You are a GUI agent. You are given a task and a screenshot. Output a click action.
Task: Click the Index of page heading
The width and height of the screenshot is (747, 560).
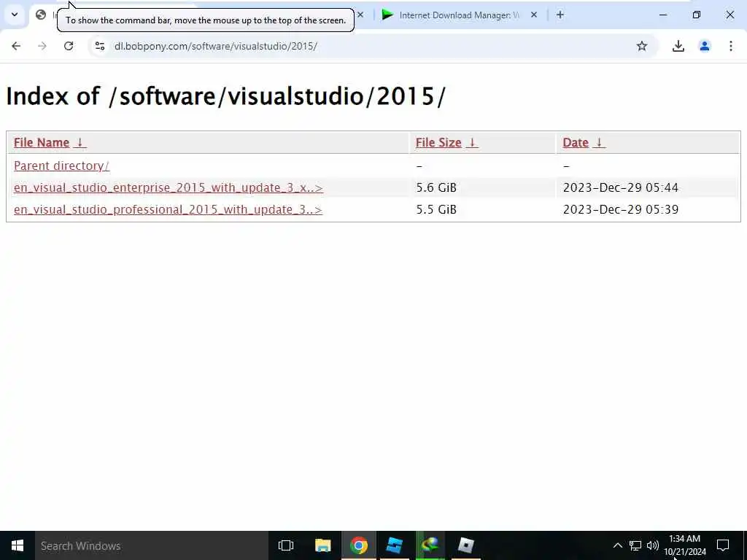click(x=225, y=97)
